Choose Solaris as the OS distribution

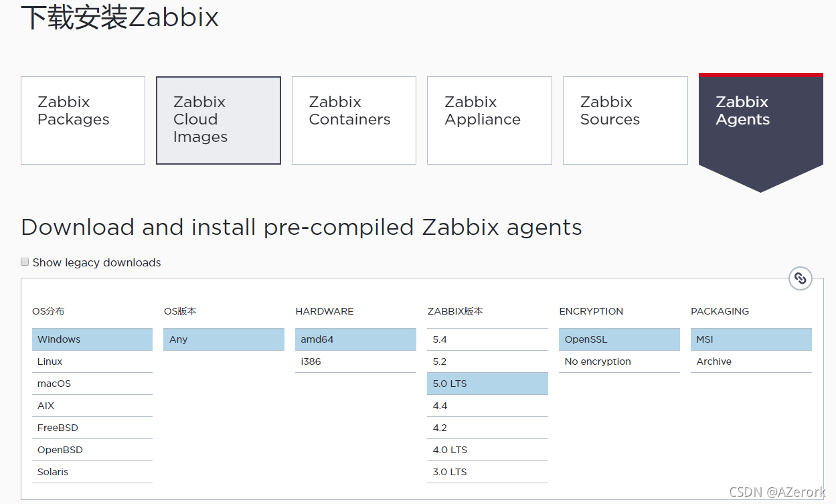[x=92, y=472]
